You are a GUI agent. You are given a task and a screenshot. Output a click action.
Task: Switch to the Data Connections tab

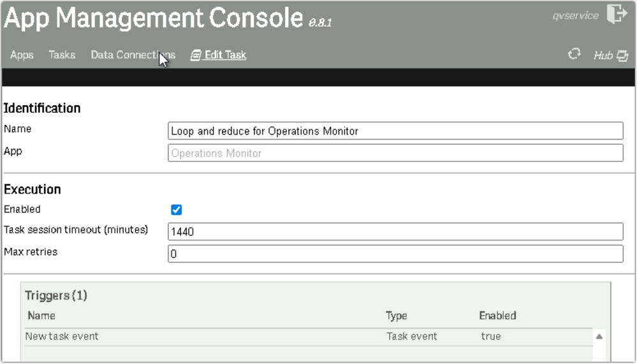133,55
